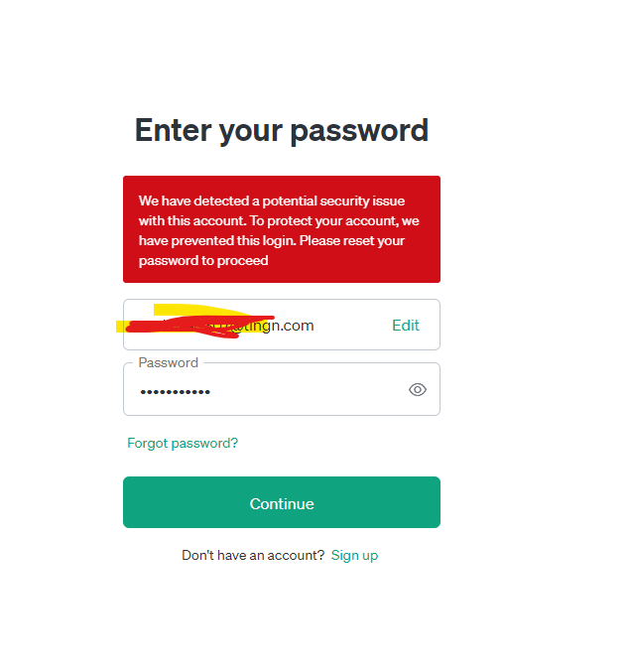The width and height of the screenshot is (630, 672).
Task: Follow the Sign up link
Action: click(x=354, y=555)
